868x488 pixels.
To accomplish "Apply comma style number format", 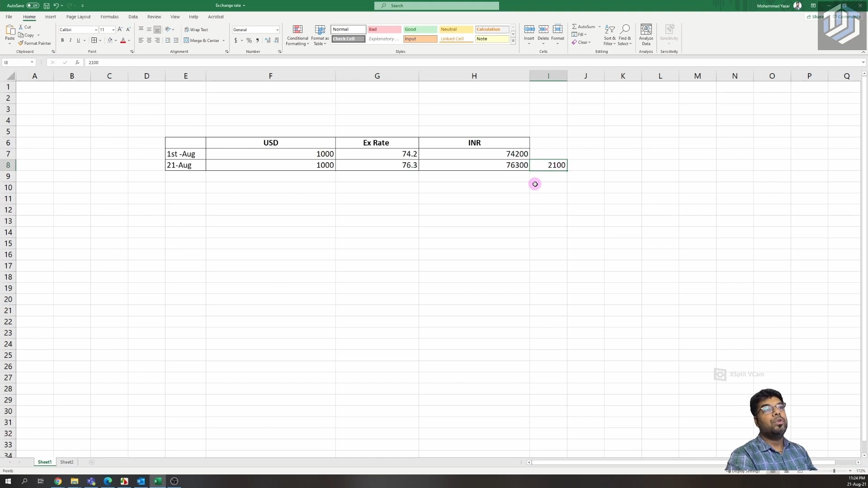I will 257,41.
